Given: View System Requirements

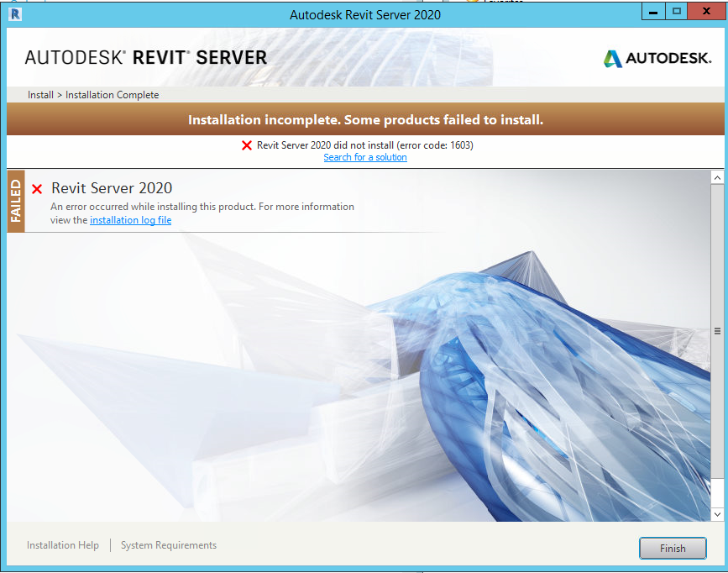Looking at the screenshot, I should click(168, 544).
